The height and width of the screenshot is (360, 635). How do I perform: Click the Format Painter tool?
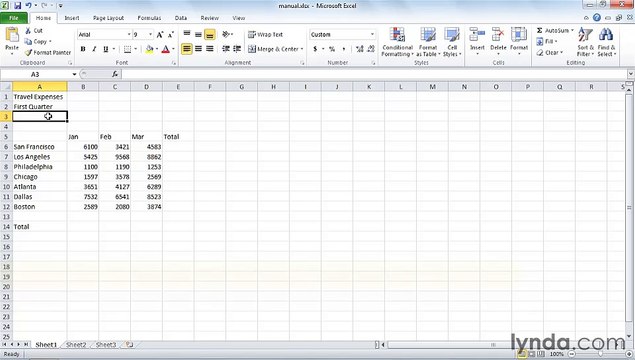pos(47,52)
